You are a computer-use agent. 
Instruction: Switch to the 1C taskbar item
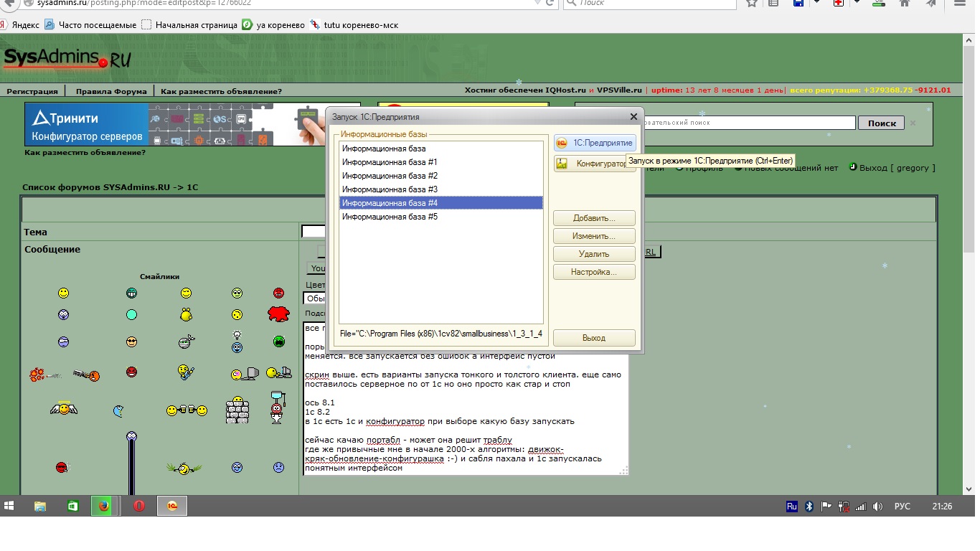click(x=172, y=507)
